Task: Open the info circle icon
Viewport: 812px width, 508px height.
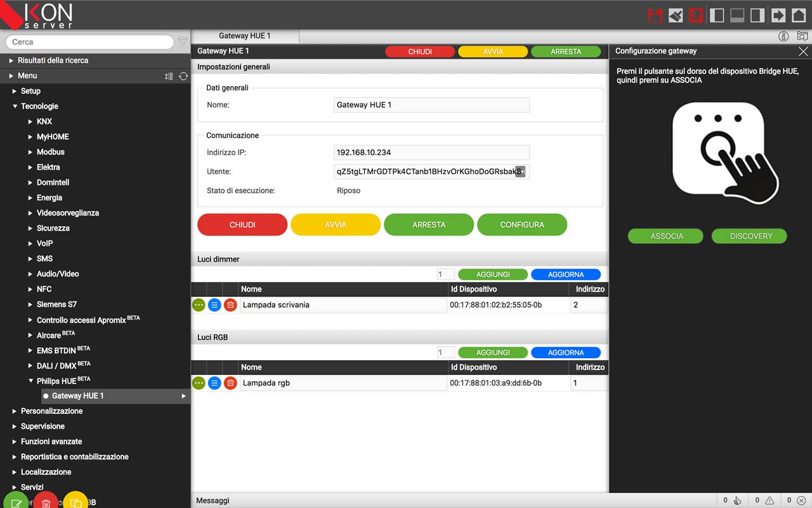Action: click(x=783, y=36)
